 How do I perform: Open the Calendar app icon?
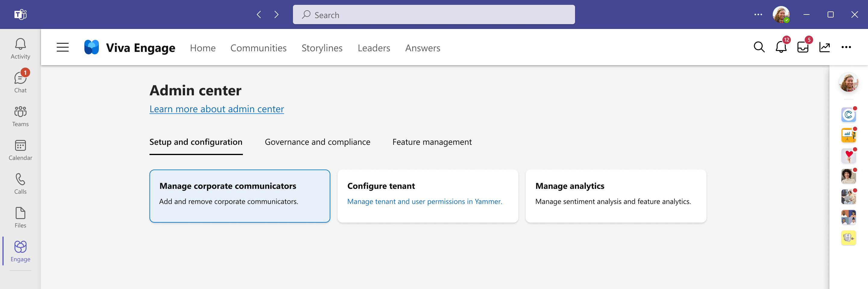point(20,150)
